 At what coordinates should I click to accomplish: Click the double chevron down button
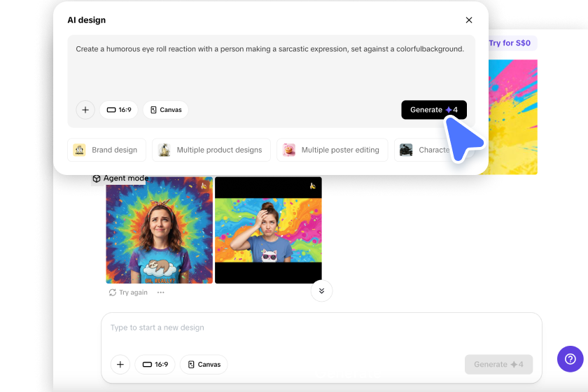click(x=322, y=291)
